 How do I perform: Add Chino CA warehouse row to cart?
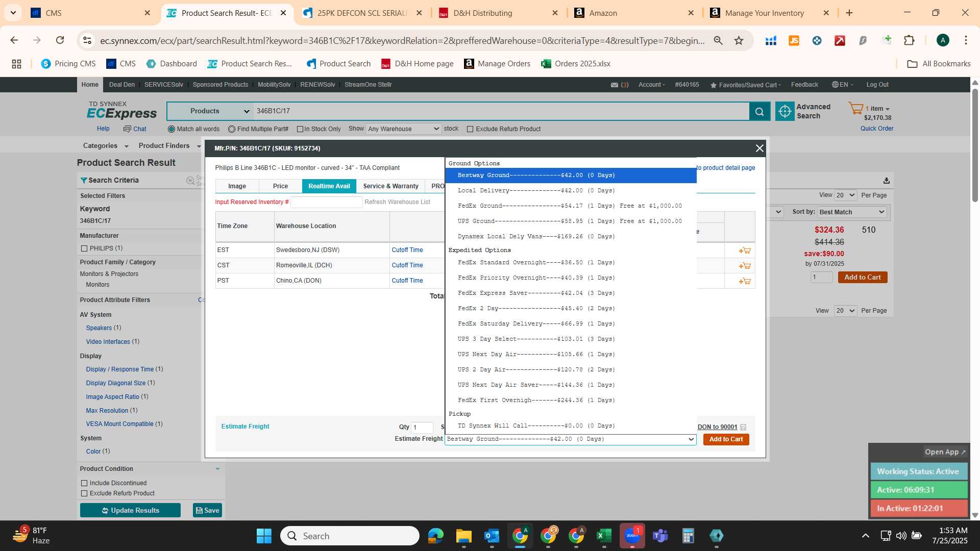(745, 281)
